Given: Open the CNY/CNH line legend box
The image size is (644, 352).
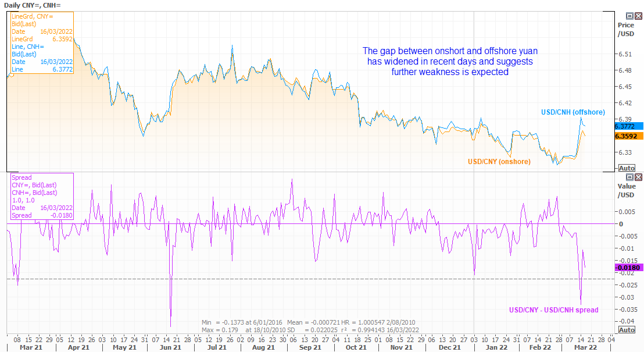Looking at the screenshot, I should coord(40,42).
